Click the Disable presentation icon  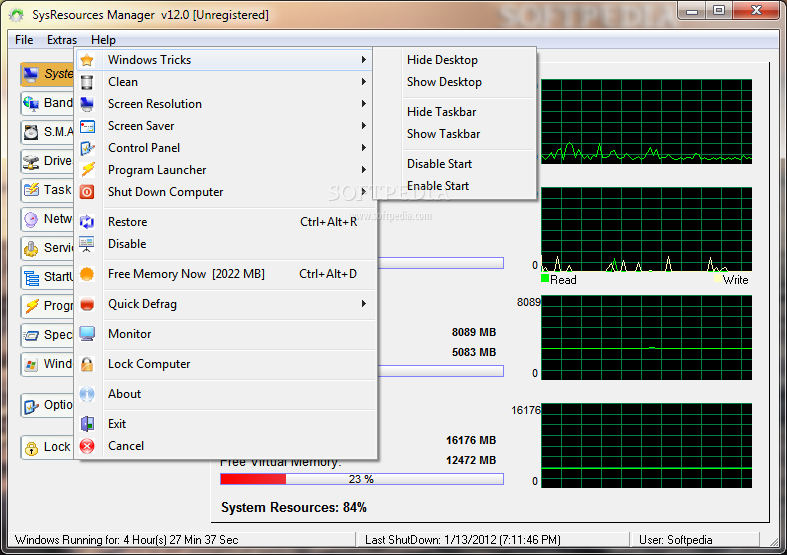pyautogui.click(x=87, y=244)
